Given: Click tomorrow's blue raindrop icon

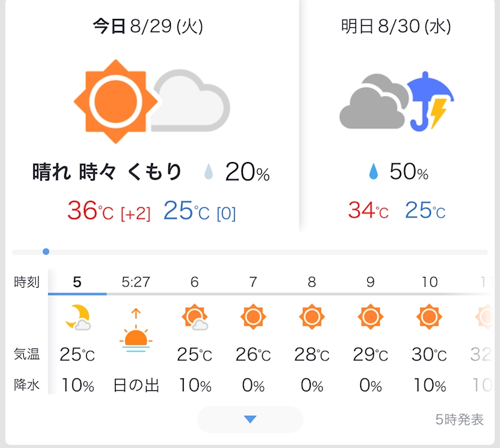Looking at the screenshot, I should pyautogui.click(x=374, y=173).
